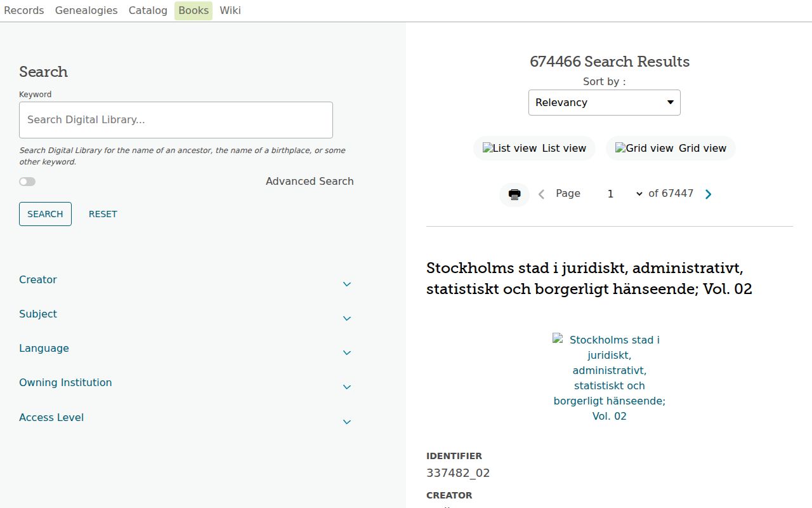Expand the Subject filter
The image size is (812, 508).
tap(186, 314)
